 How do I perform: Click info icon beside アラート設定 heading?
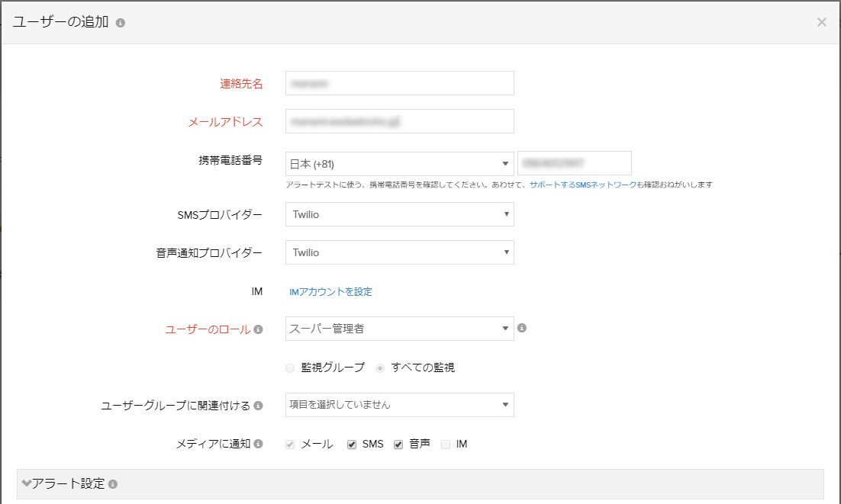click(x=113, y=484)
